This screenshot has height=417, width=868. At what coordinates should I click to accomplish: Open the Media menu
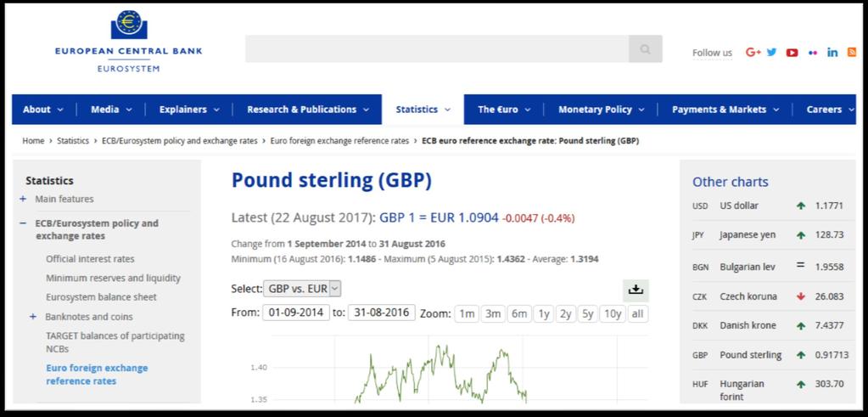tap(111, 109)
